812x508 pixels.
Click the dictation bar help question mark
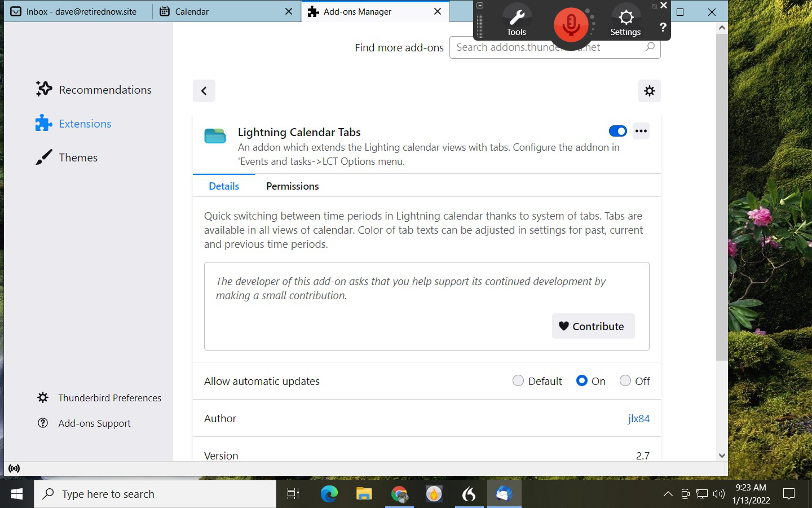pos(663,27)
